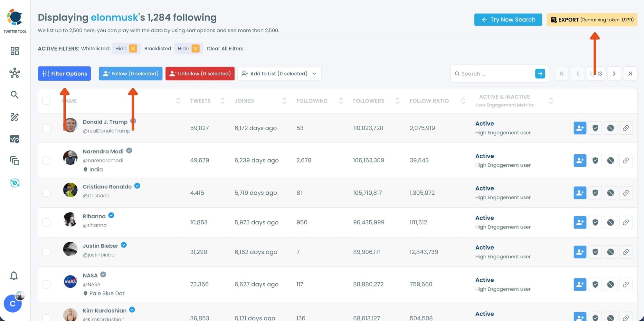Jump to last page of results
Image resolution: width=644 pixels, height=321 pixels.
coord(630,73)
